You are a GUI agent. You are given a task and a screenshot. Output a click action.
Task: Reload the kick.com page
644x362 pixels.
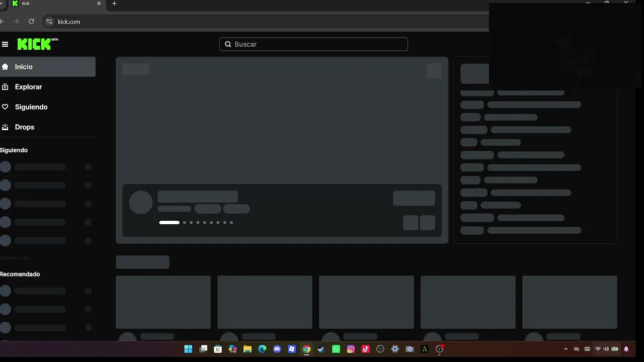[31, 22]
